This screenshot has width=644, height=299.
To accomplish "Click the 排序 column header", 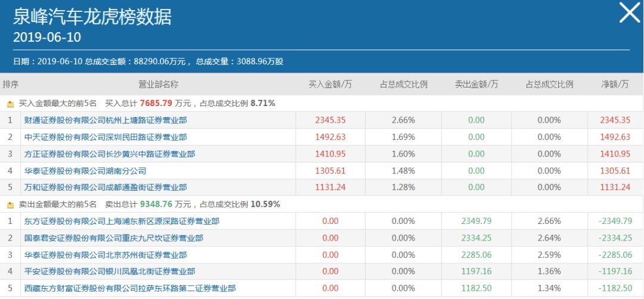I will tap(10, 85).
